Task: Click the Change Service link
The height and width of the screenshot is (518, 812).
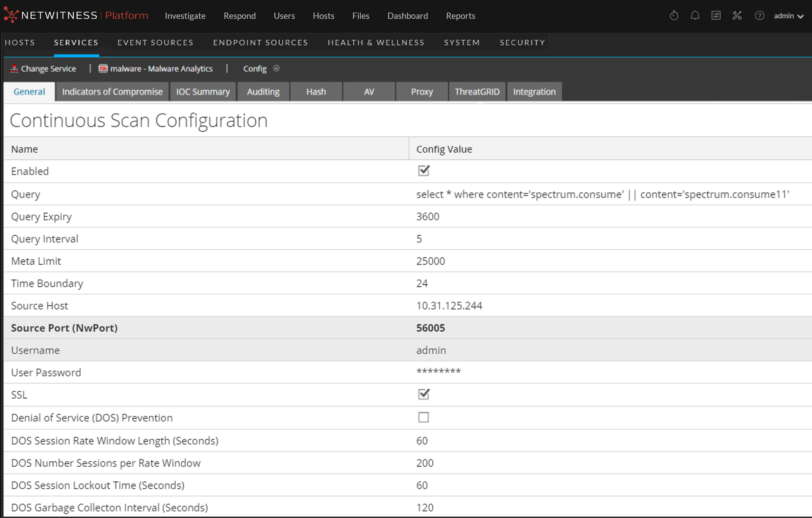Action: [x=48, y=69]
